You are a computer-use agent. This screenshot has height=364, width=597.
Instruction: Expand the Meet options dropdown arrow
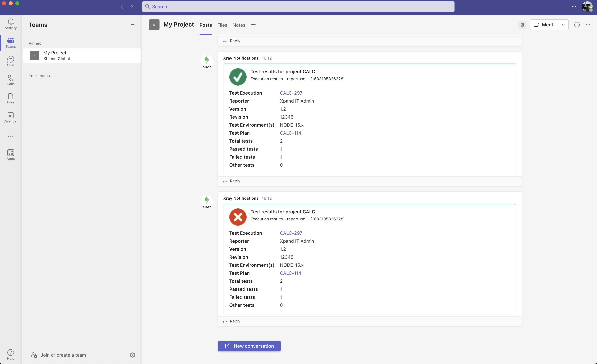tap(563, 25)
